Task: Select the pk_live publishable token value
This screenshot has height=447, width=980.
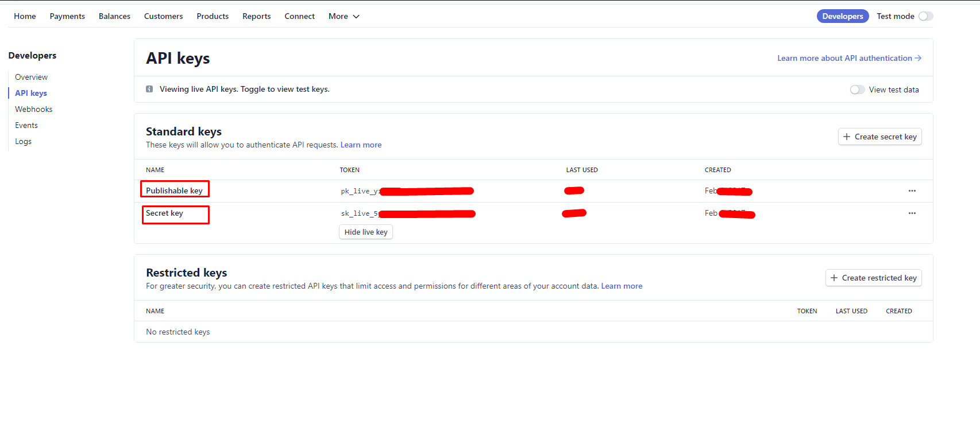Action: (x=407, y=191)
